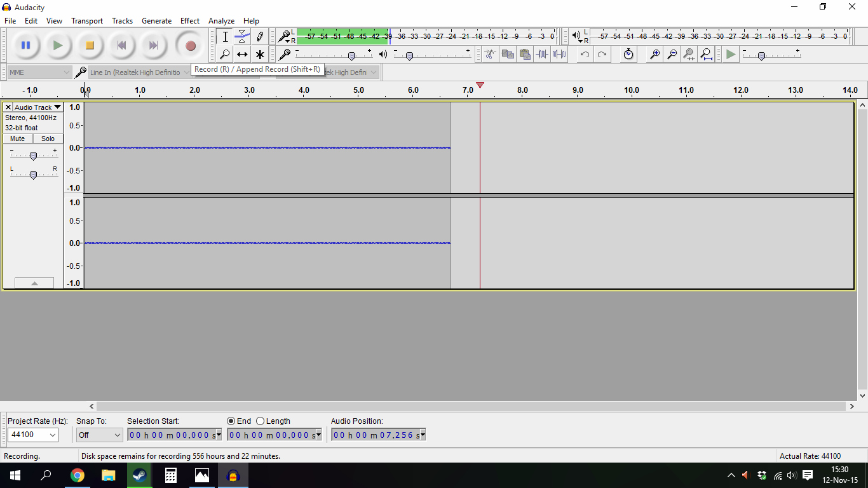Toggle Mute on the Audio Track
The image size is (868, 488).
point(18,139)
